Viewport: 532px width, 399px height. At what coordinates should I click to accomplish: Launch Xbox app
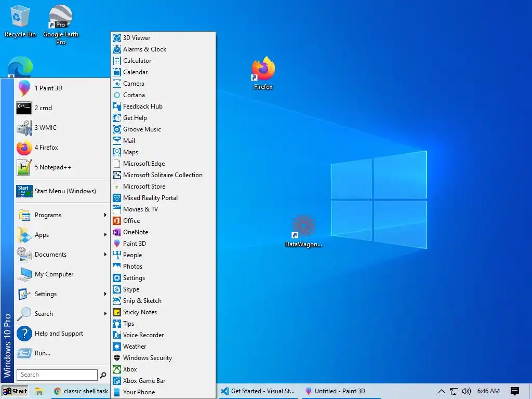coord(163,369)
